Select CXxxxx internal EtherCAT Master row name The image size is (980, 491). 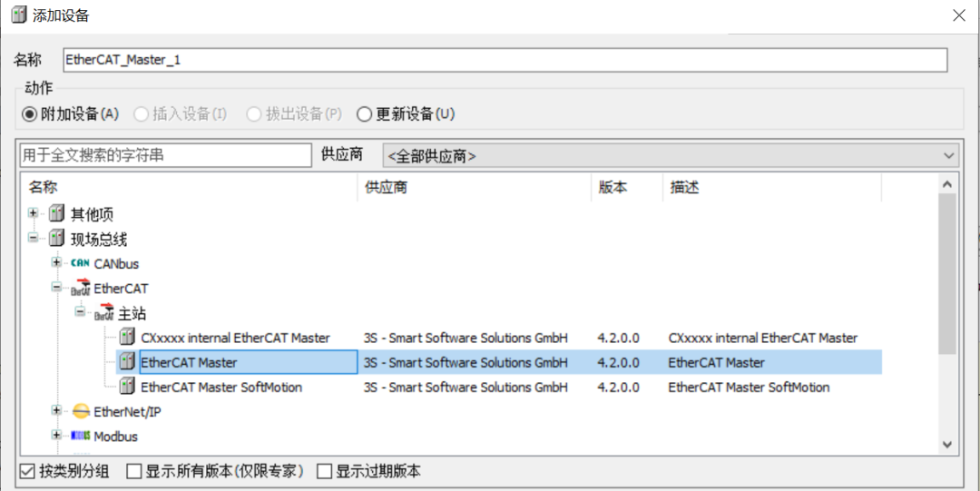click(235, 338)
